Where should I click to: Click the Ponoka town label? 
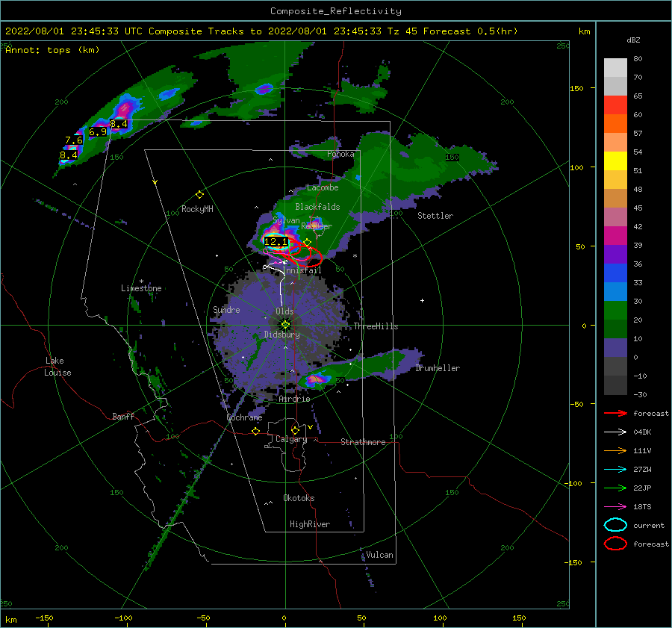coord(340,155)
